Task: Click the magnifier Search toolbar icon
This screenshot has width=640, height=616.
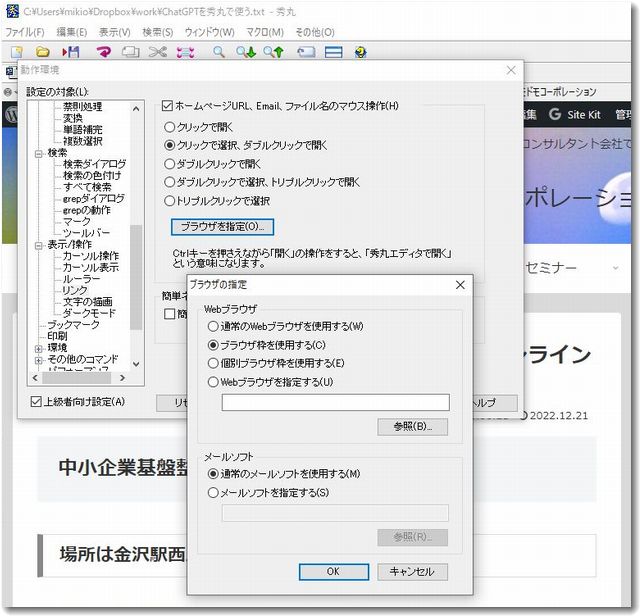Action: pyautogui.click(x=218, y=51)
